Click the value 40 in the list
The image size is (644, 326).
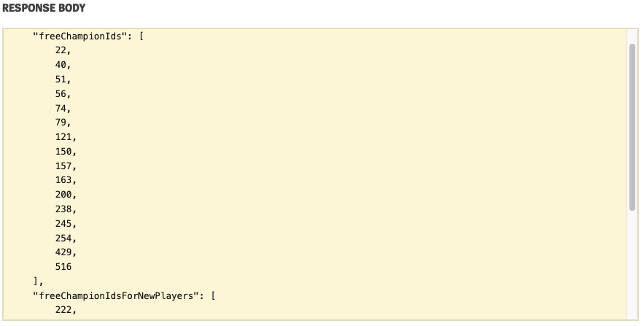[x=61, y=65]
